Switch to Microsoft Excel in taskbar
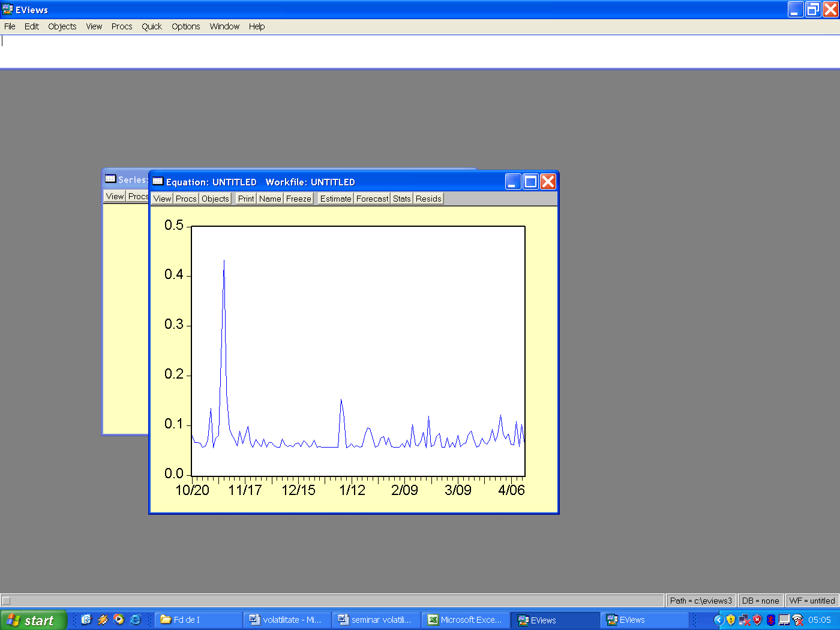The width and height of the screenshot is (840, 630). tap(465, 620)
